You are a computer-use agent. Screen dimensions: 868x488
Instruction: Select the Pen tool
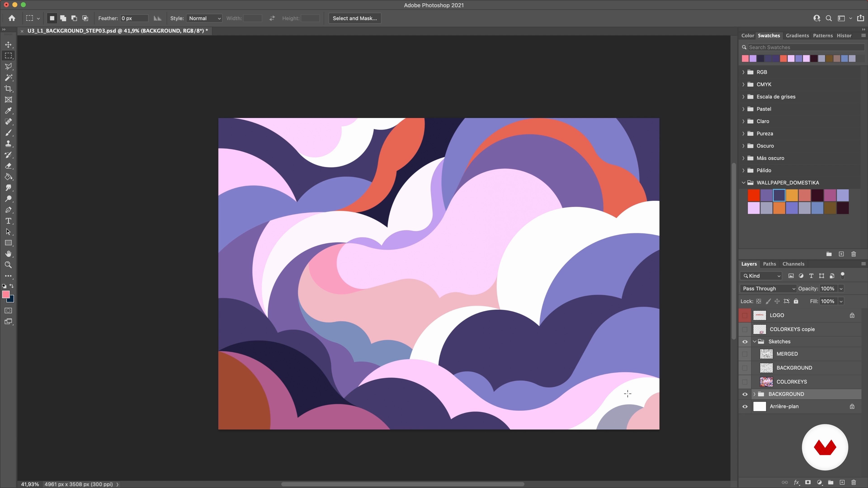(x=8, y=210)
